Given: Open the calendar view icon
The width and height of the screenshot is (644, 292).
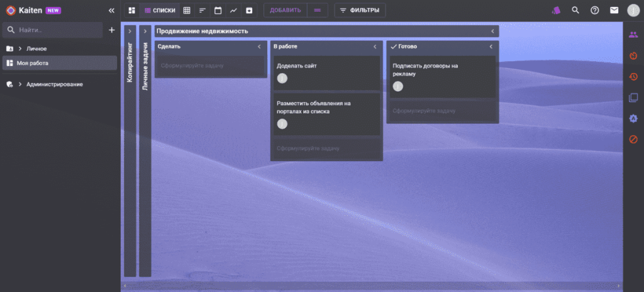Looking at the screenshot, I should click(218, 10).
